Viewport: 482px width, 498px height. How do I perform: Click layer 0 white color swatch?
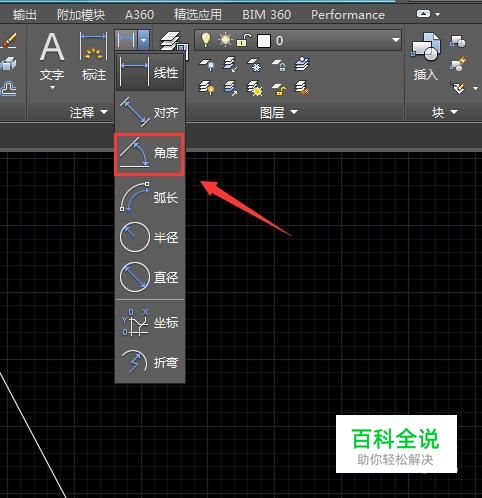coord(264,41)
